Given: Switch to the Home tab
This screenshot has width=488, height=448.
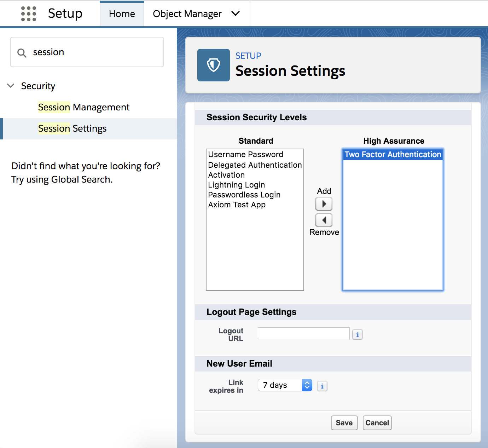Looking at the screenshot, I should (x=122, y=13).
